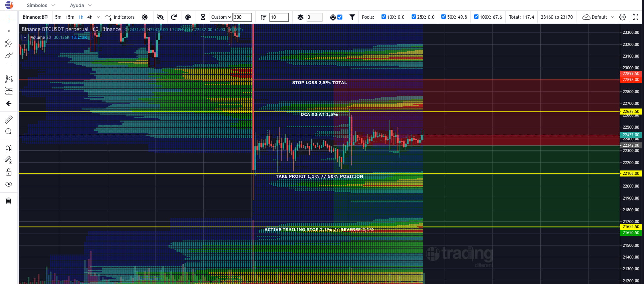Click the refresh heatmap arrow icon
The image size is (644, 284).
click(174, 17)
